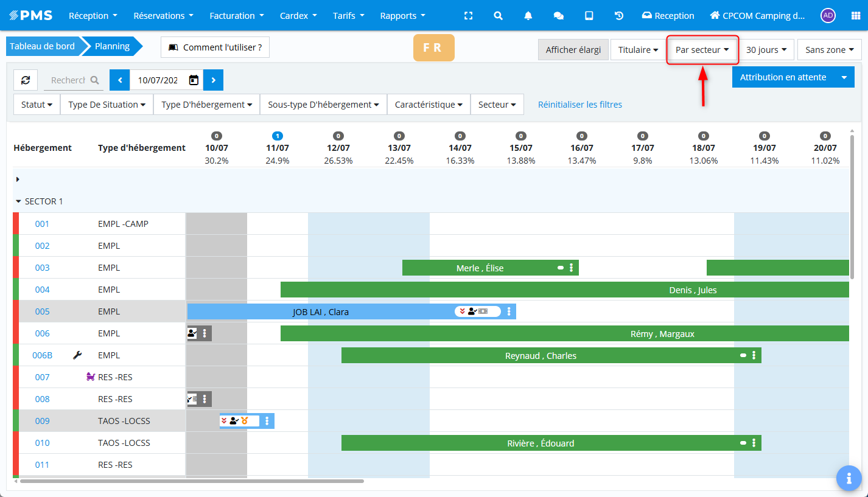Open the Par secteur dropdown
The width and height of the screenshot is (868, 497).
pyautogui.click(x=702, y=50)
